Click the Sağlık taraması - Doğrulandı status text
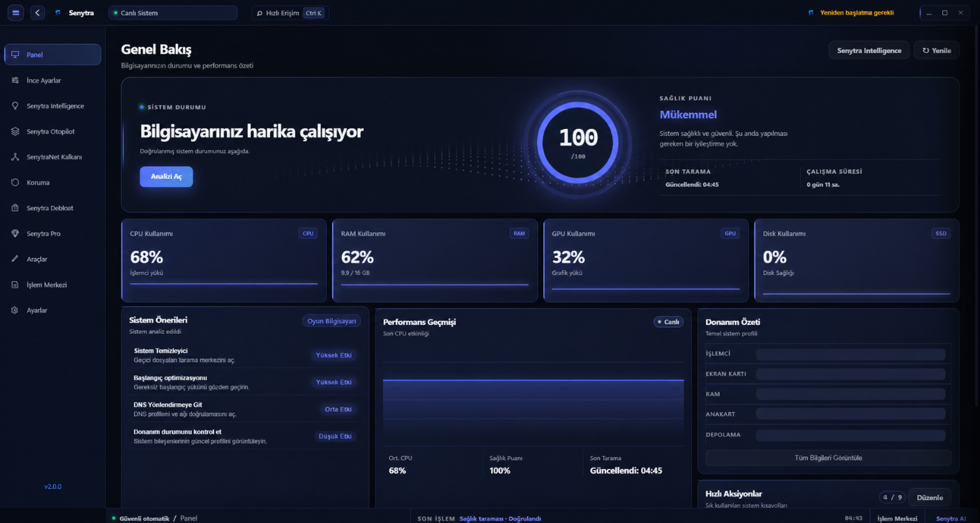The height and width of the screenshot is (523, 980). [x=500, y=519]
